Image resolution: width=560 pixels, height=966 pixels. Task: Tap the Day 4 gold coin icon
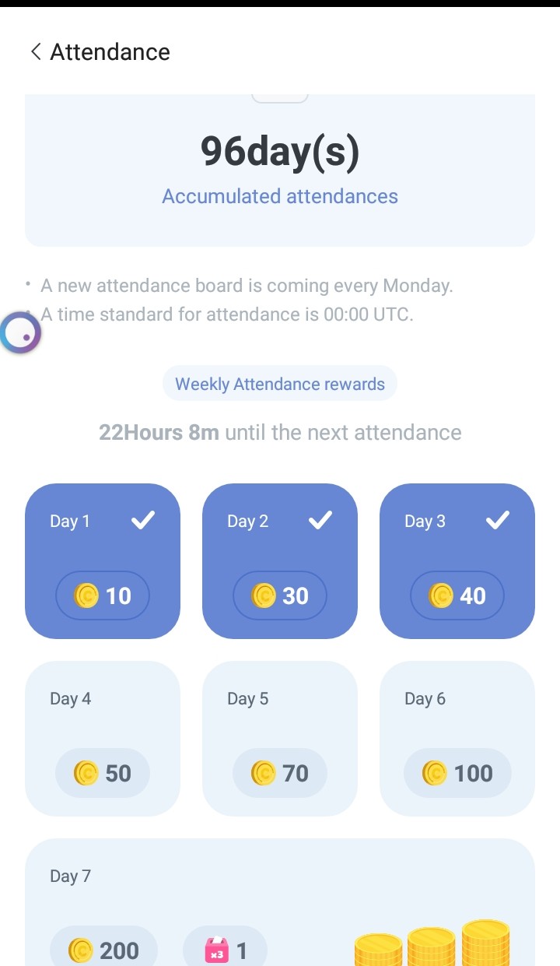[86, 774]
